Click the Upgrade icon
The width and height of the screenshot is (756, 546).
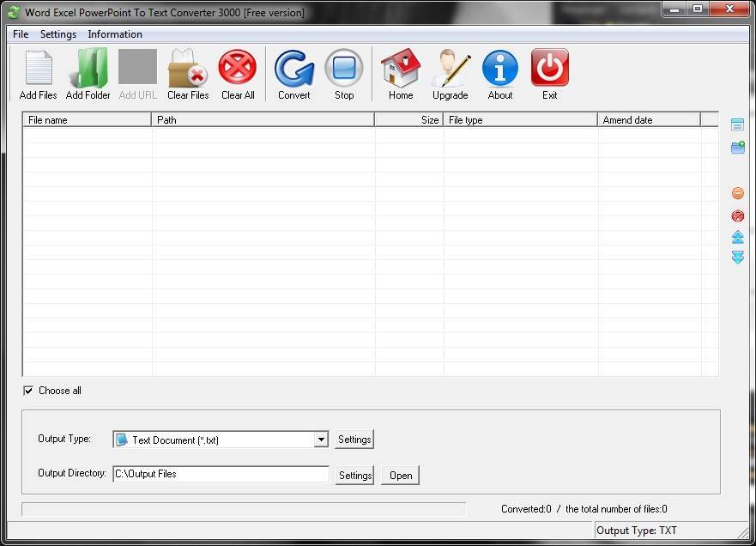(x=450, y=69)
